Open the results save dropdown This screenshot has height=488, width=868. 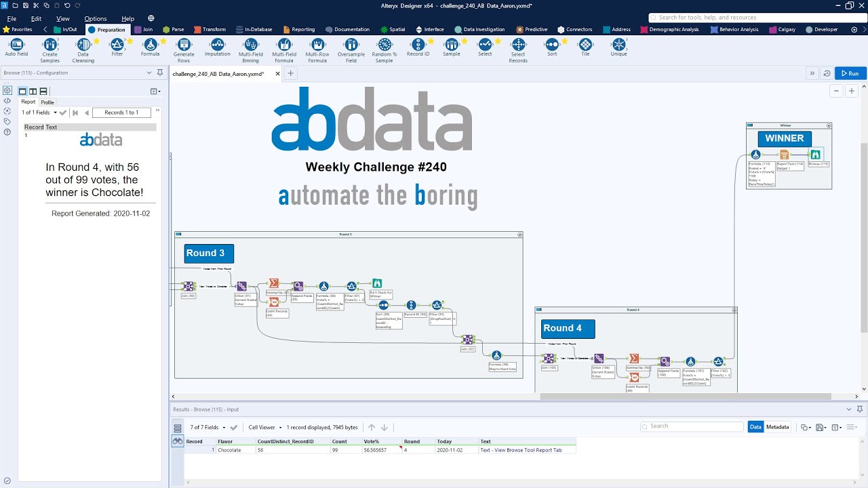[821, 427]
